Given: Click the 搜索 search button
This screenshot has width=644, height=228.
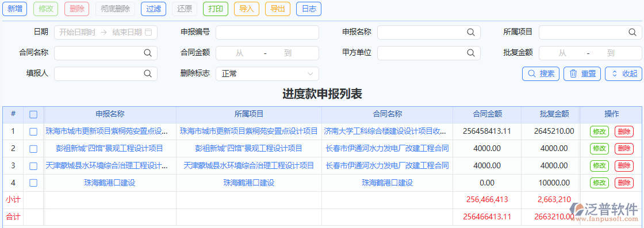Looking at the screenshot, I should pyautogui.click(x=541, y=74).
